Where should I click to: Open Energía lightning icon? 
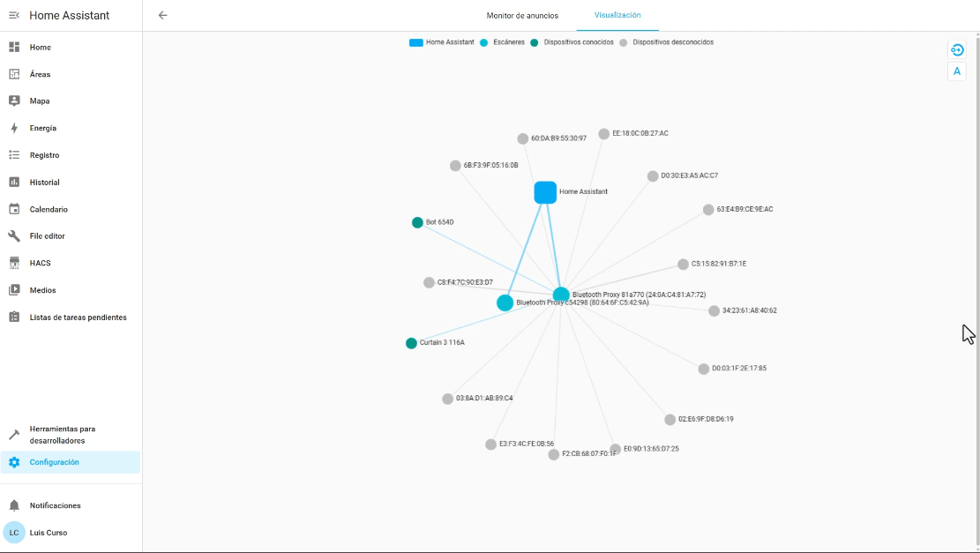14,128
